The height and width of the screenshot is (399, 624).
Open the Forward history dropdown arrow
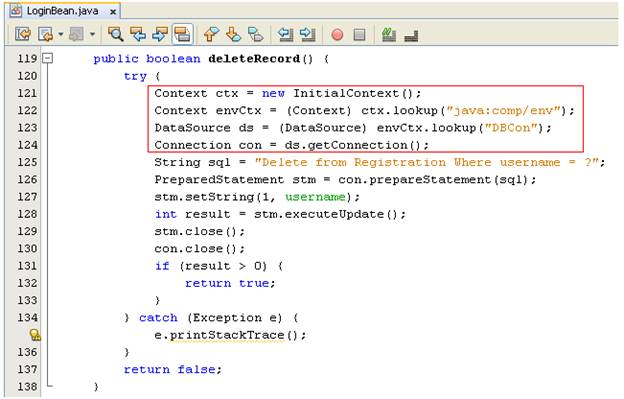point(92,34)
